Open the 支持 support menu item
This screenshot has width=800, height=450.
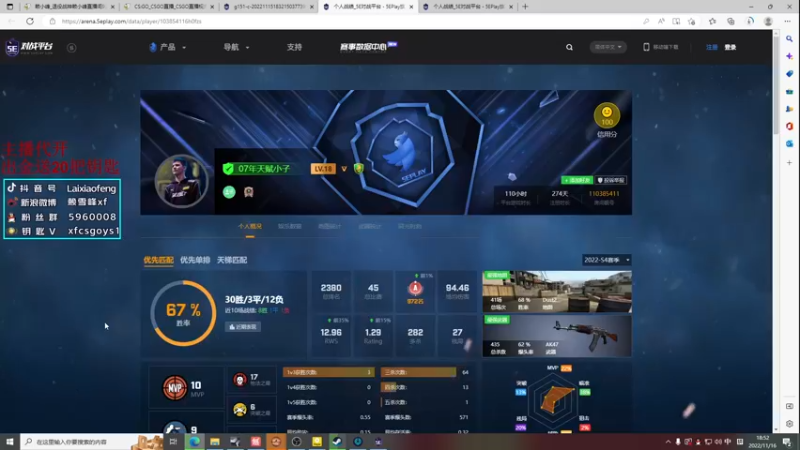point(294,47)
